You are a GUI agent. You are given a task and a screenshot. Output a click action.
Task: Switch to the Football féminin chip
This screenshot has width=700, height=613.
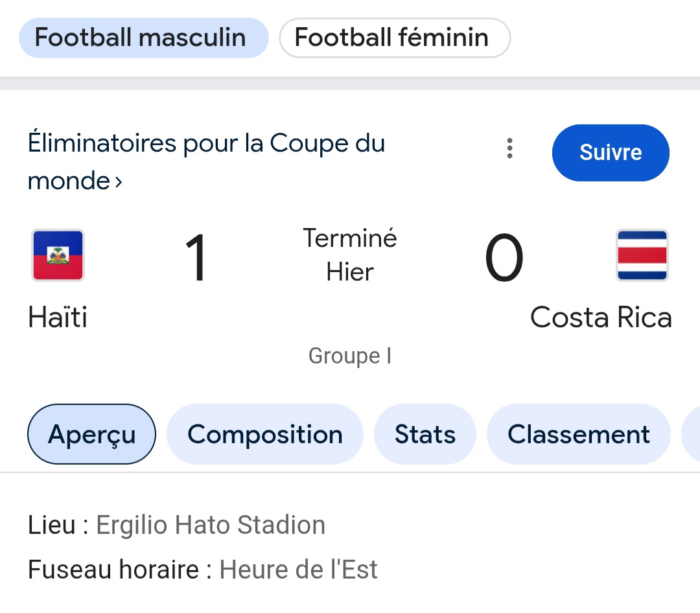coord(394,38)
